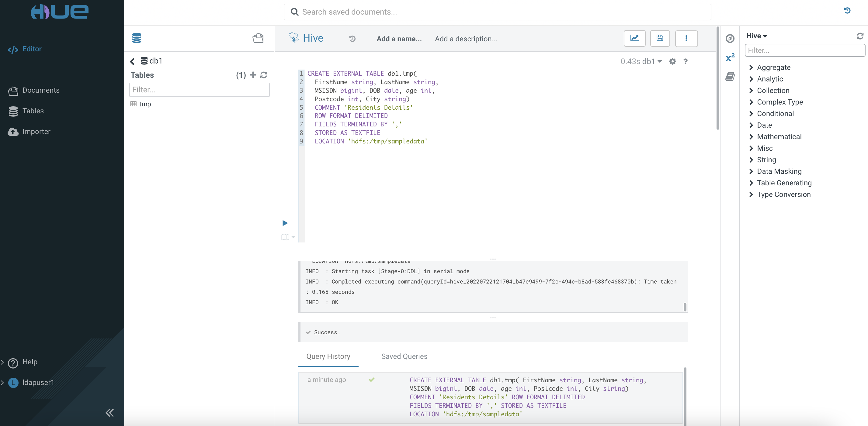Collapse the left sidebar with double chevron
Viewport: 868px width, 426px height.
109,413
